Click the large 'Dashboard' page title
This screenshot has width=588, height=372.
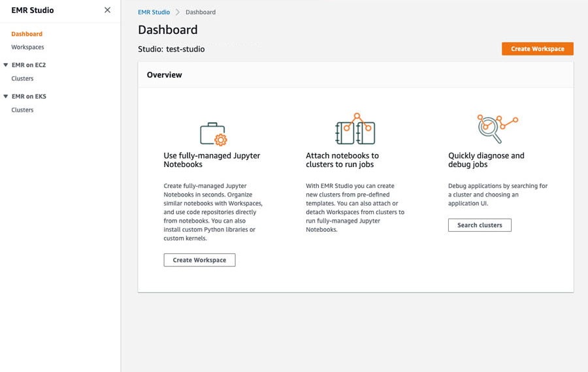[168, 29]
